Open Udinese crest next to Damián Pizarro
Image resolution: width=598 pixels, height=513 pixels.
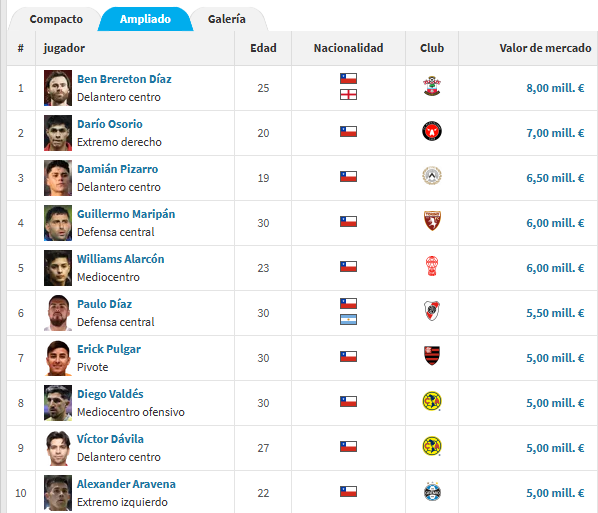tap(432, 176)
